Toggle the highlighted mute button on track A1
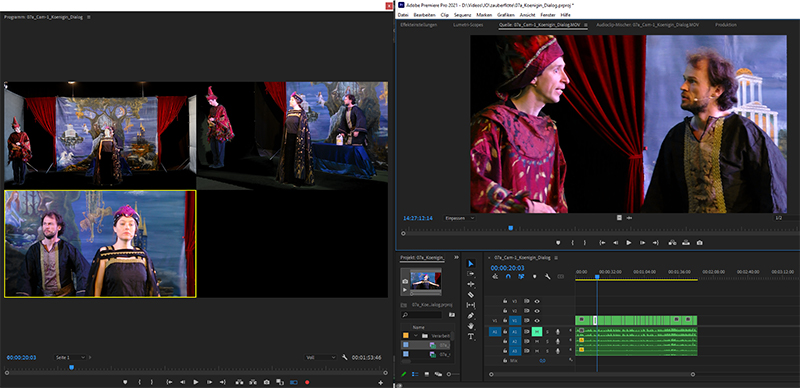This screenshot has width=800, height=388. pos(537,332)
